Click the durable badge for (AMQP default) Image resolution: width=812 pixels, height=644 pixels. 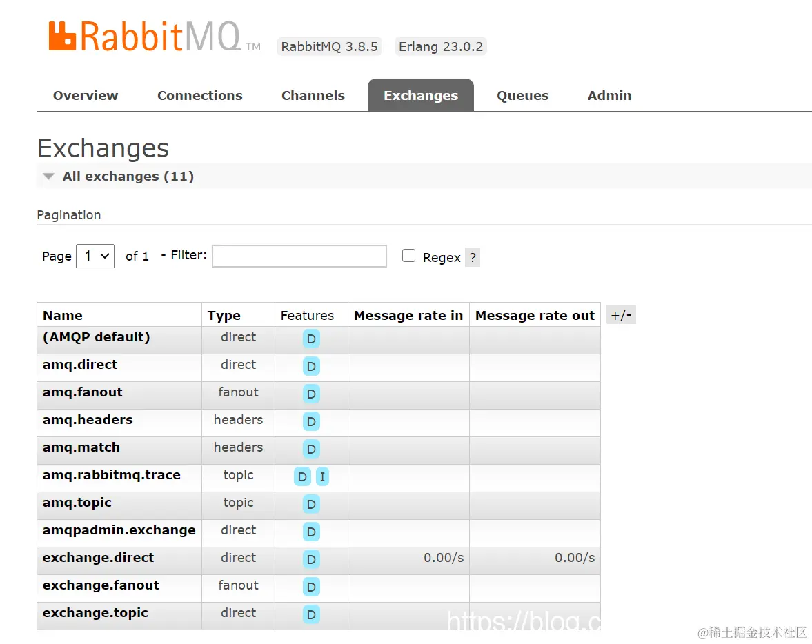311,339
